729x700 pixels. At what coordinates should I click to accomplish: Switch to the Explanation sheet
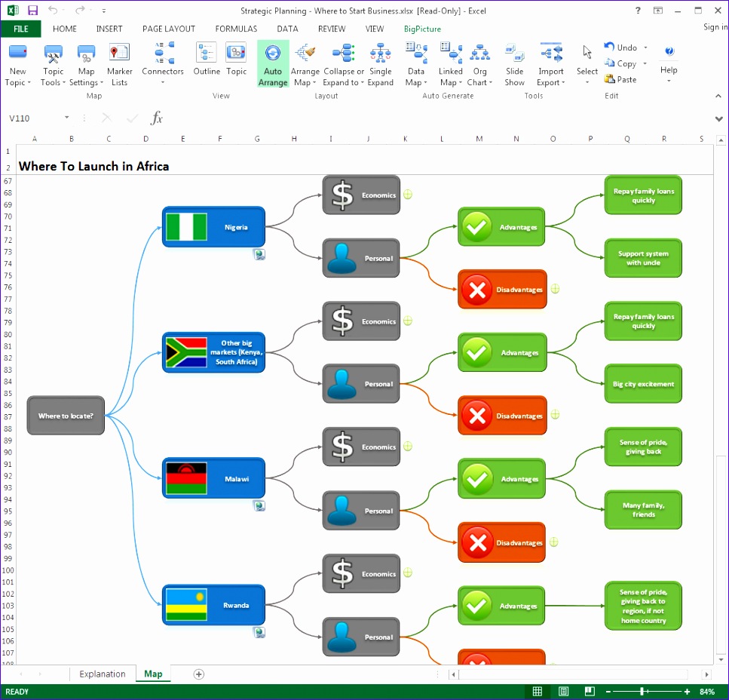pos(103,674)
